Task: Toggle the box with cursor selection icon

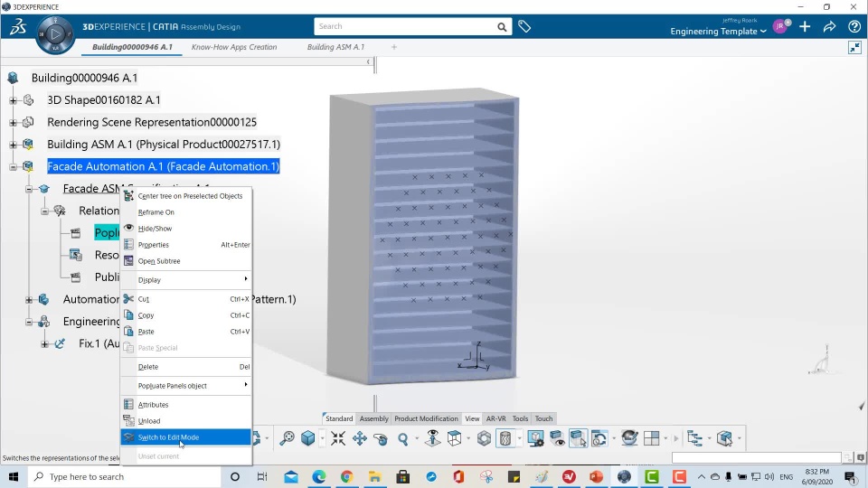Action: (578, 438)
